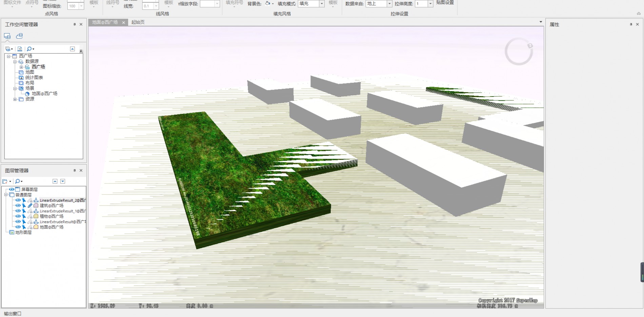Switch to the 地面@西广场 scene tab

pyautogui.click(x=105, y=22)
